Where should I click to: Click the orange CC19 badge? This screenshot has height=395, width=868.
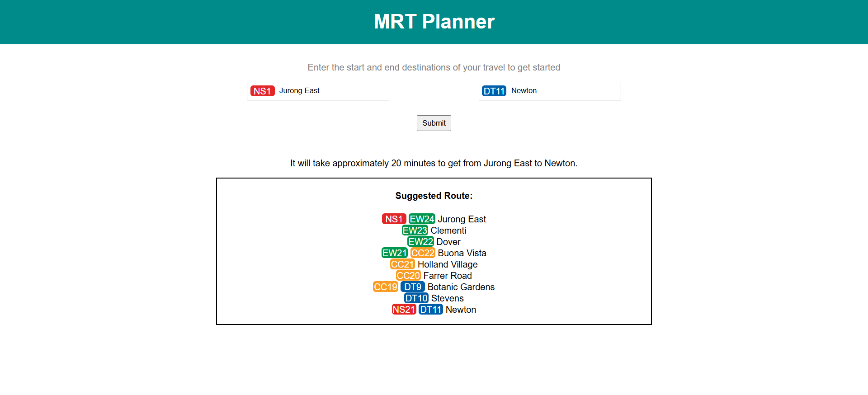(x=385, y=287)
